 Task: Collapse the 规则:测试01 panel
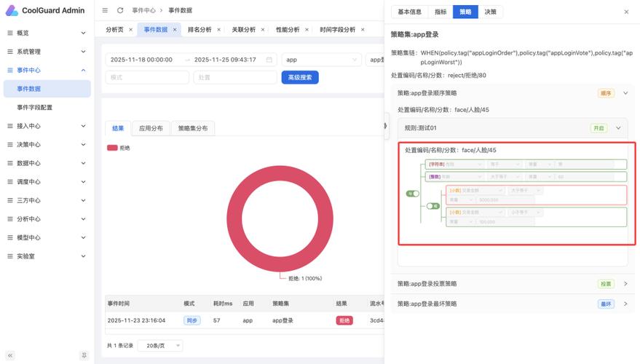[618, 128]
